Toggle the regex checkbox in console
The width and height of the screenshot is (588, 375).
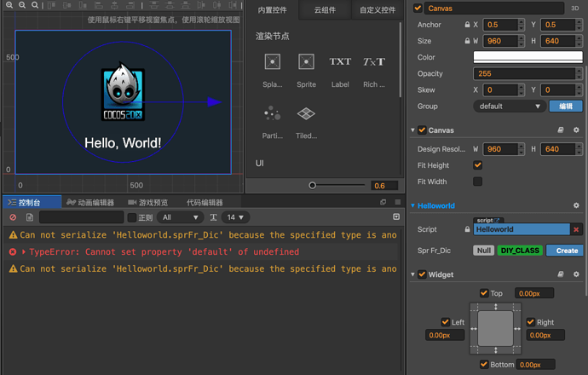tap(131, 217)
